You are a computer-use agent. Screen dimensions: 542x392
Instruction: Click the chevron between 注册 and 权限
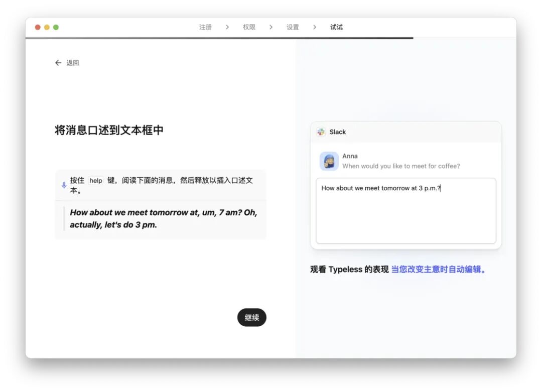click(x=227, y=27)
